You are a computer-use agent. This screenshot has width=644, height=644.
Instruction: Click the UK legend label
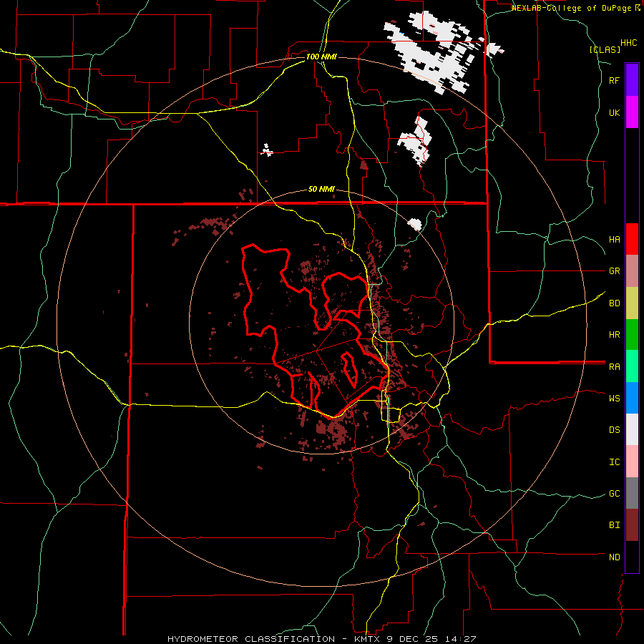pos(614,112)
